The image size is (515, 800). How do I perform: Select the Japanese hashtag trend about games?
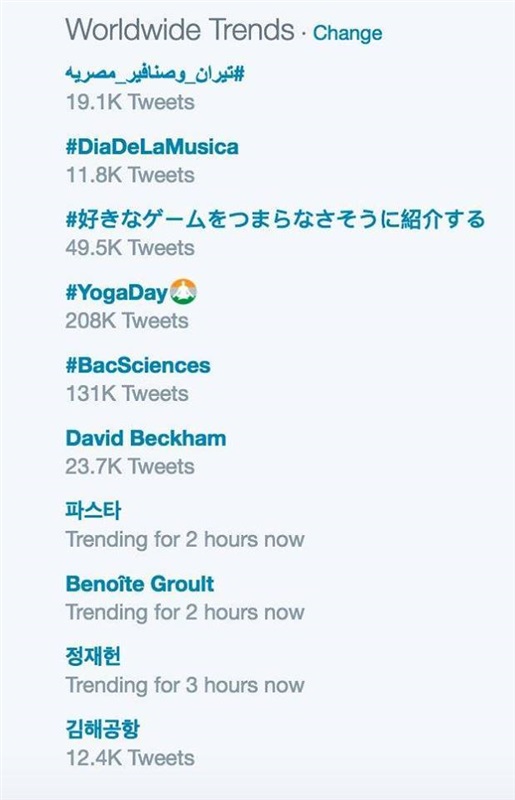(275, 219)
